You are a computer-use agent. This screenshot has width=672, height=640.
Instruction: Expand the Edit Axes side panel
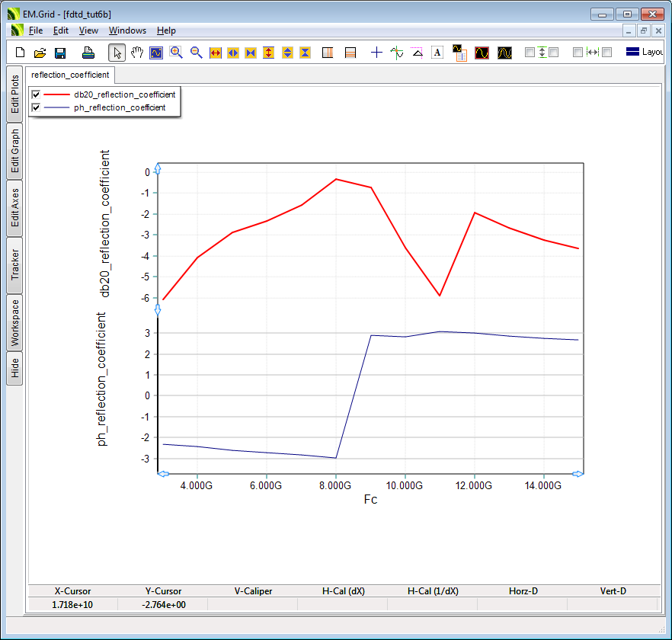pyautogui.click(x=15, y=207)
